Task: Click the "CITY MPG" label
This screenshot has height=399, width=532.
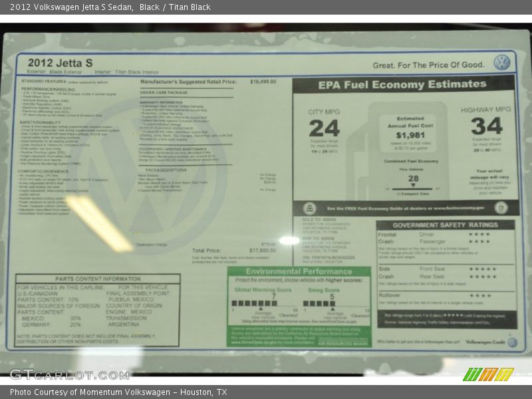Action: click(324, 112)
